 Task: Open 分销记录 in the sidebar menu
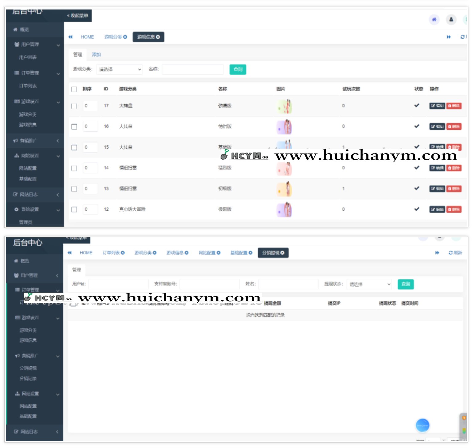28,378
